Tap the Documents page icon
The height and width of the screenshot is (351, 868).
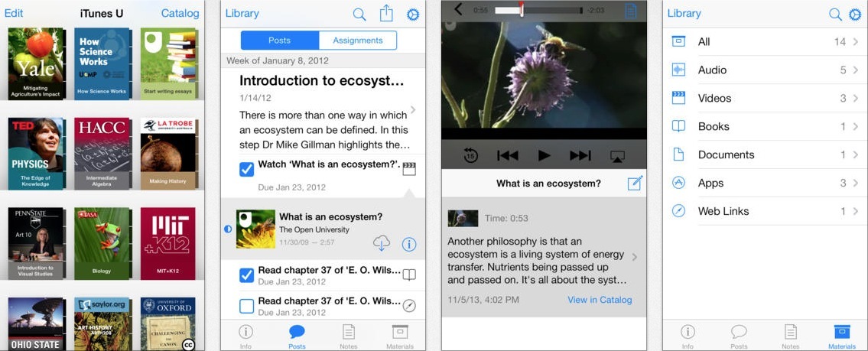click(x=678, y=154)
